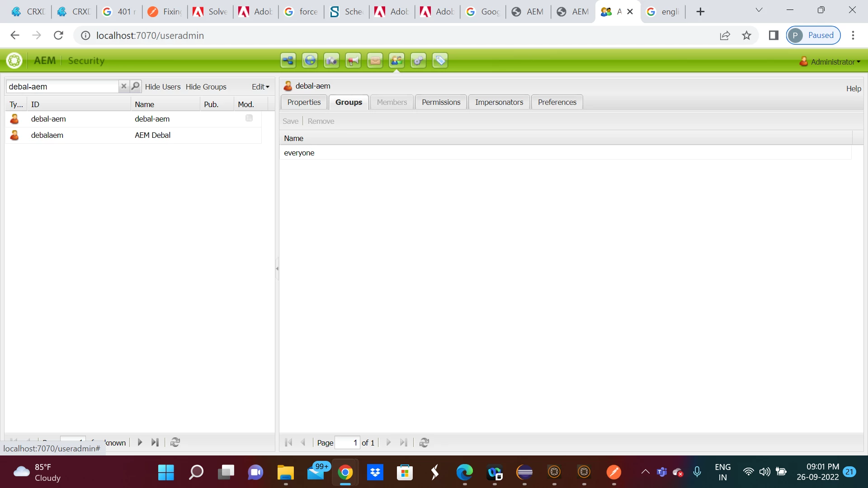Screen dimensions: 868x488
Task: Open Digital Assets camera icon
Action: (x=331, y=61)
